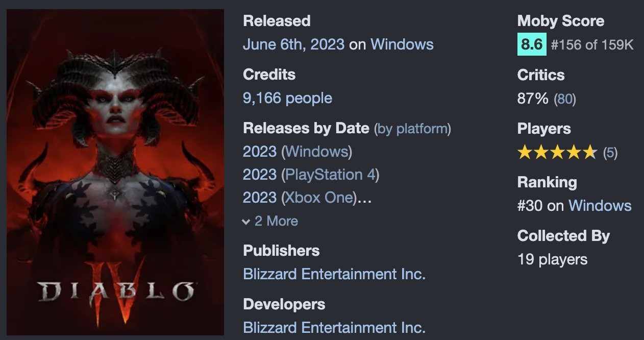This screenshot has height=340, width=644.
Task: View the 9,166 people credits
Action: tap(287, 98)
